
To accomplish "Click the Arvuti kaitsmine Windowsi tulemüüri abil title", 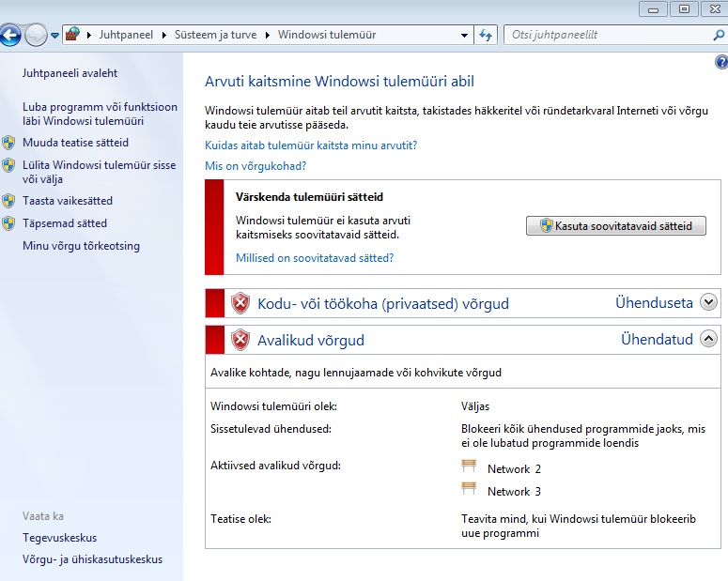I will [339, 82].
